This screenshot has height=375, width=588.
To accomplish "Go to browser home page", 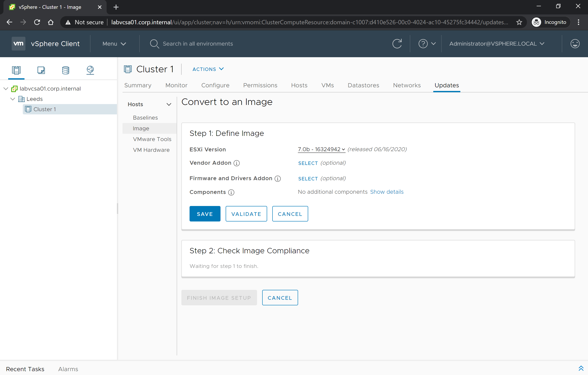I will (51, 22).
